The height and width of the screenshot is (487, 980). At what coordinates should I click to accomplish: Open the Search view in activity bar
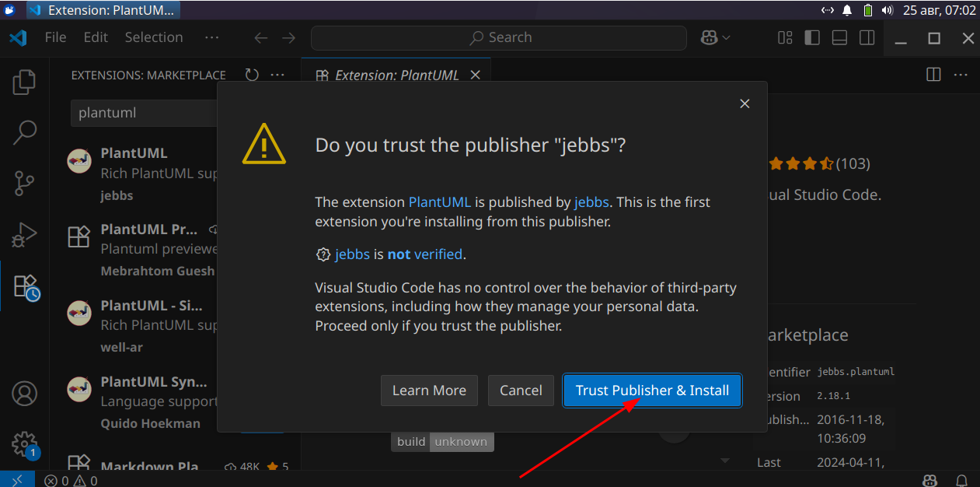pyautogui.click(x=25, y=132)
